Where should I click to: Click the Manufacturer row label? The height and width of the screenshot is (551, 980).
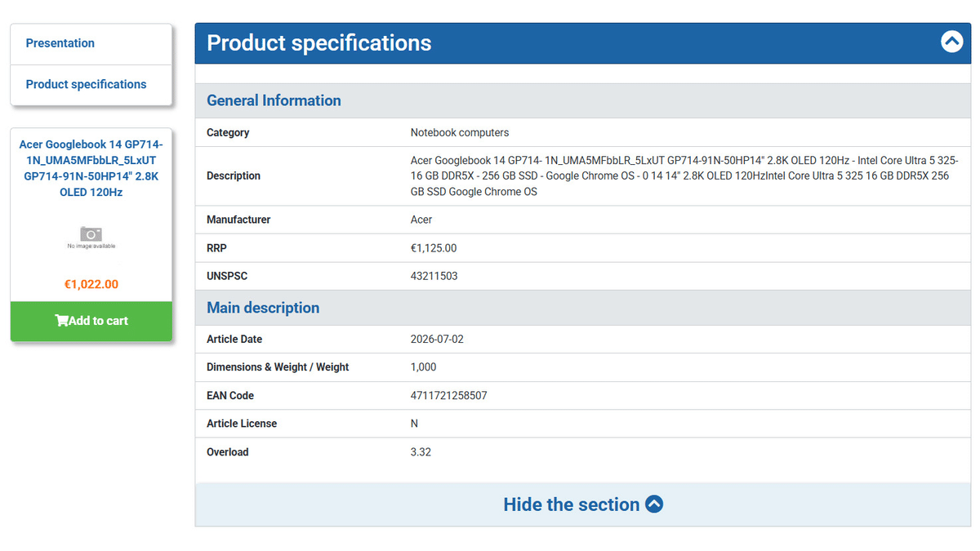coord(238,220)
